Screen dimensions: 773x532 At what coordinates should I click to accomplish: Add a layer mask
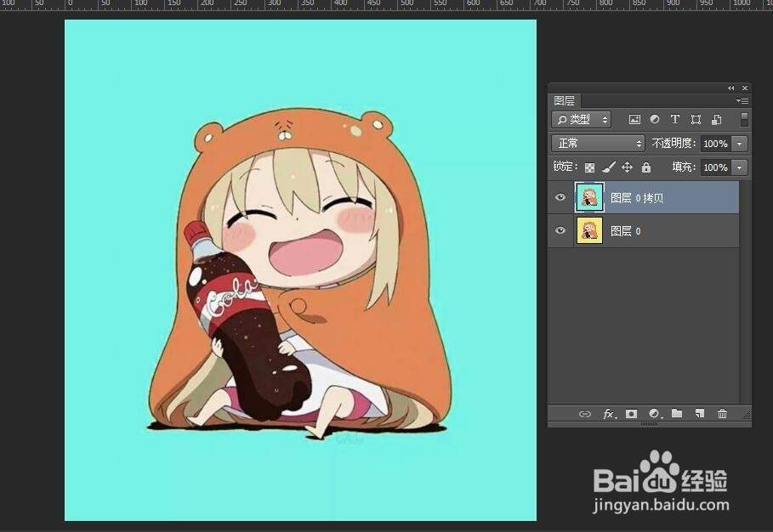(x=632, y=414)
